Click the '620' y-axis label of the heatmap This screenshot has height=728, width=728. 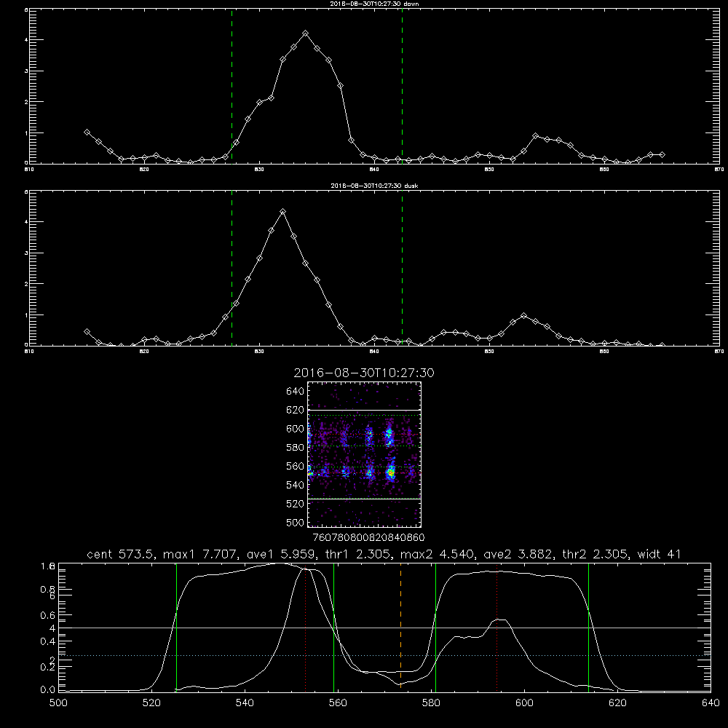pyautogui.click(x=296, y=410)
